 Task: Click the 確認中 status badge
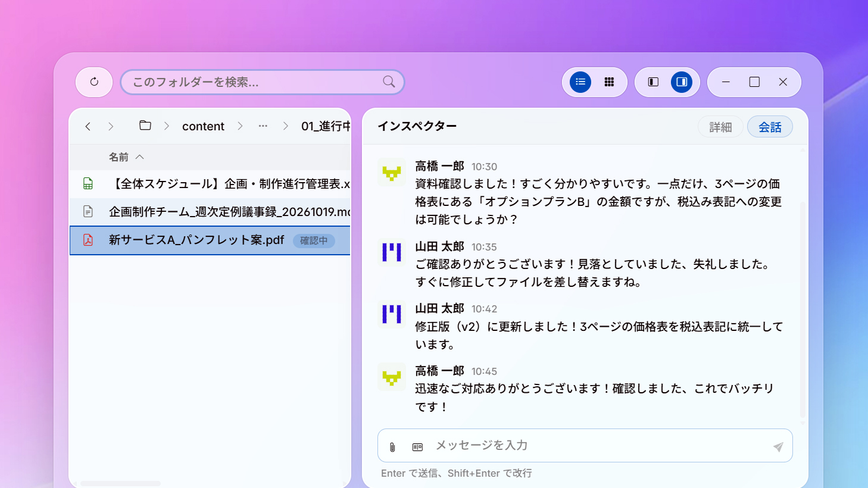click(314, 240)
